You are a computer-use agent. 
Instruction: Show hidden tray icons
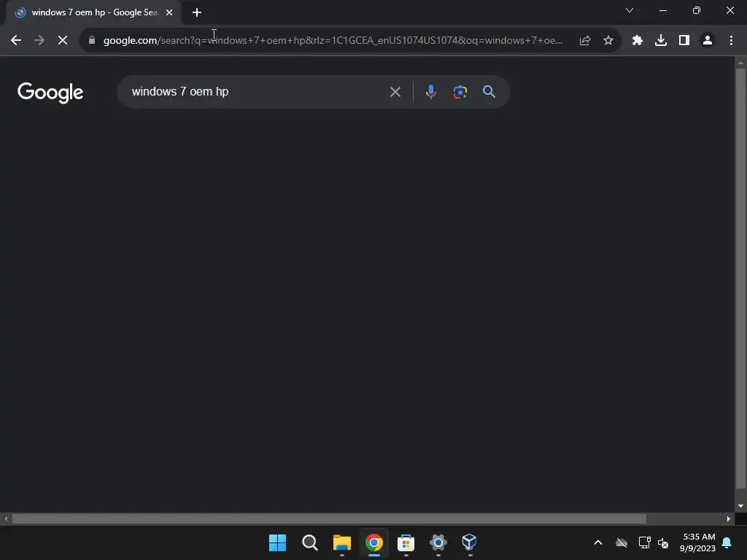point(598,542)
